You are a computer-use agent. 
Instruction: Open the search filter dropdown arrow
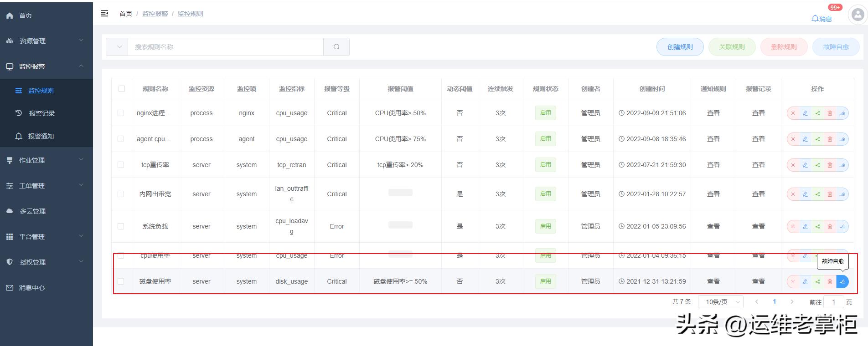(x=119, y=47)
